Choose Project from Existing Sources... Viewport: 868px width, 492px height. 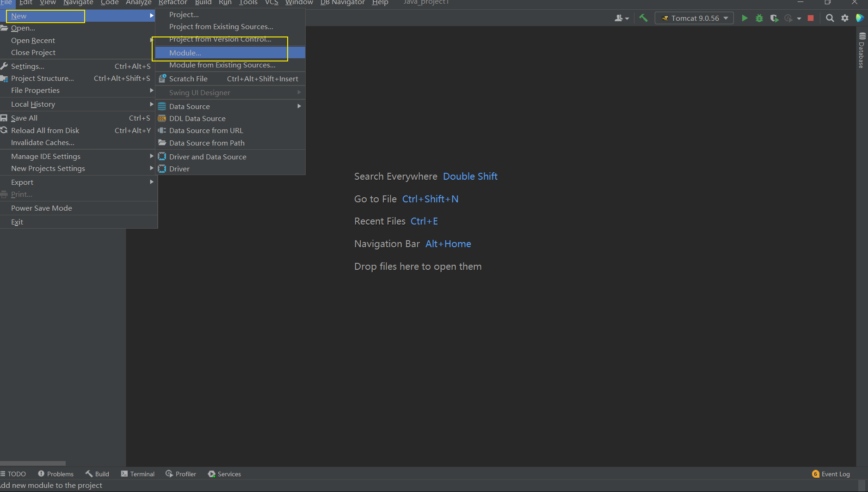coord(230,27)
